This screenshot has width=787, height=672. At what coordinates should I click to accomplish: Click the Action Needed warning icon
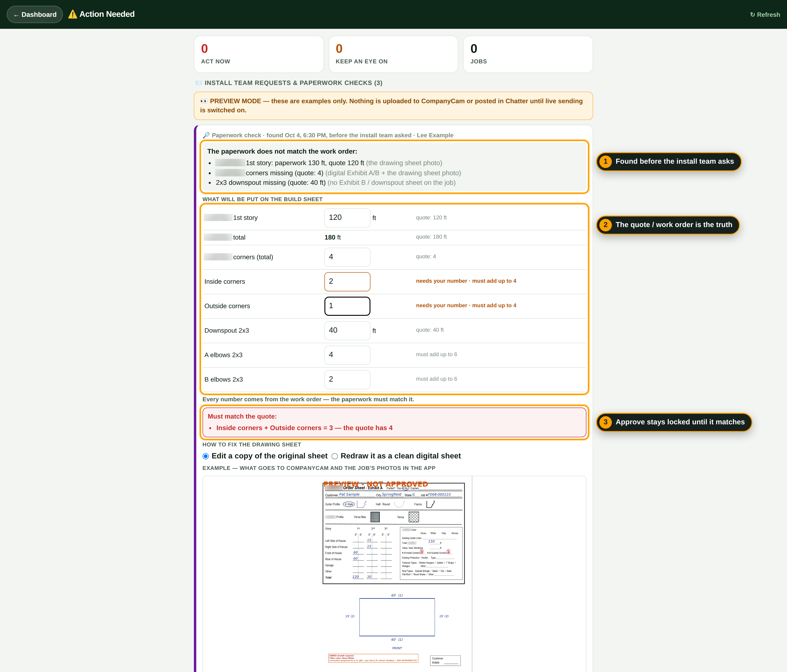tap(72, 14)
